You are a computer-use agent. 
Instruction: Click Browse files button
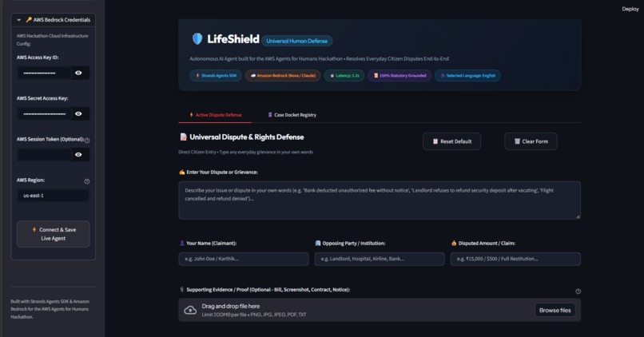(x=555, y=311)
